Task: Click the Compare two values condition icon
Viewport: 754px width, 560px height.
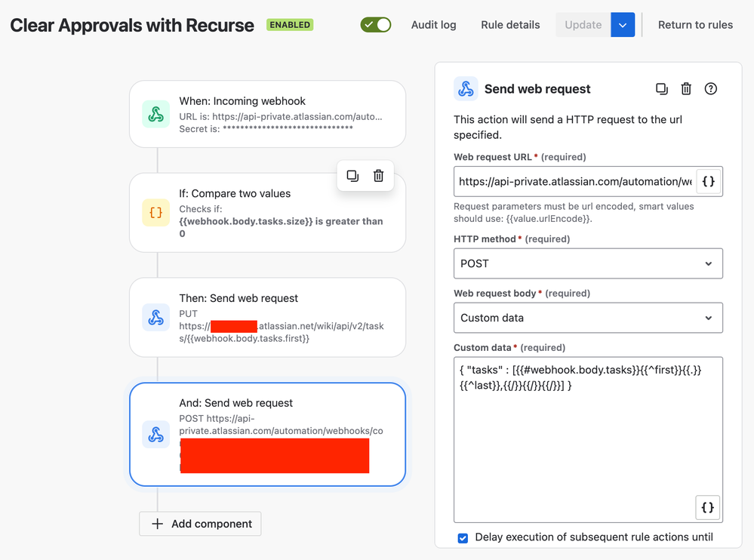Action: pos(155,213)
